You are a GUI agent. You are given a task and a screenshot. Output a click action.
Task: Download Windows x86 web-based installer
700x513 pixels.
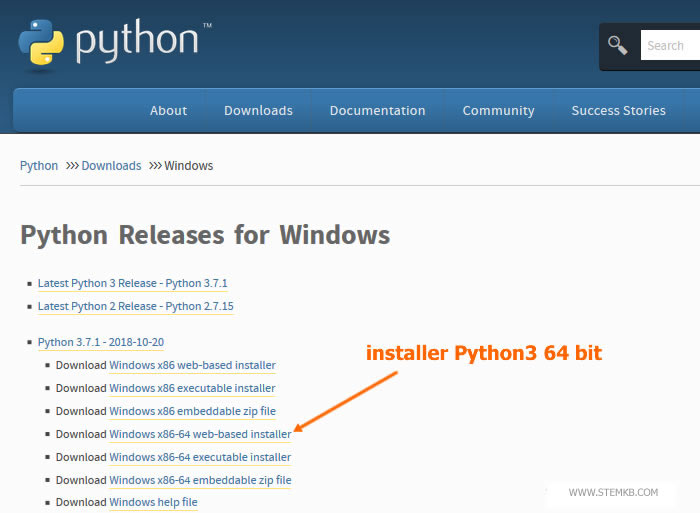192,366
